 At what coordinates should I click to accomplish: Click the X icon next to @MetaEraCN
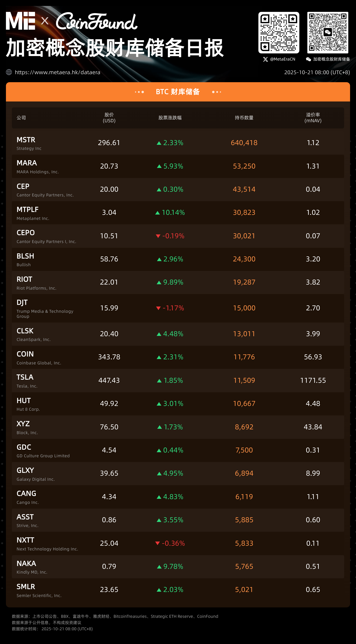pos(266,59)
